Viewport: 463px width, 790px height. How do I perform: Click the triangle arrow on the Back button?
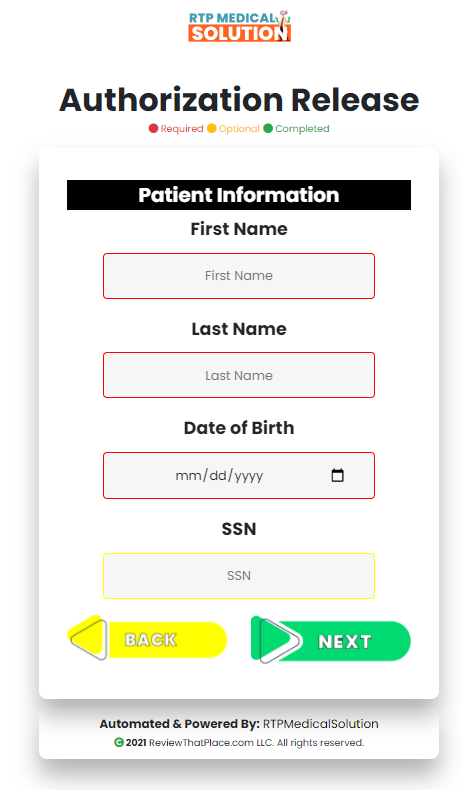[89, 638]
